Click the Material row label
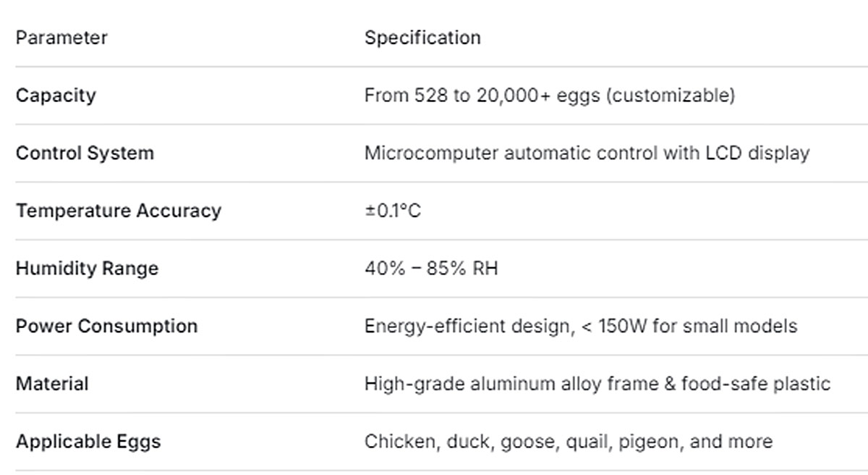This screenshot has height=475, width=868. 52,384
